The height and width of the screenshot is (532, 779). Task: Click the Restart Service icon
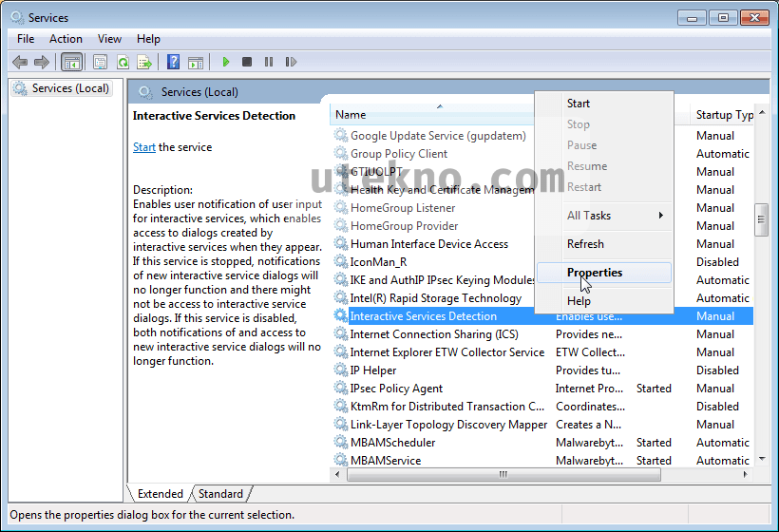click(291, 62)
